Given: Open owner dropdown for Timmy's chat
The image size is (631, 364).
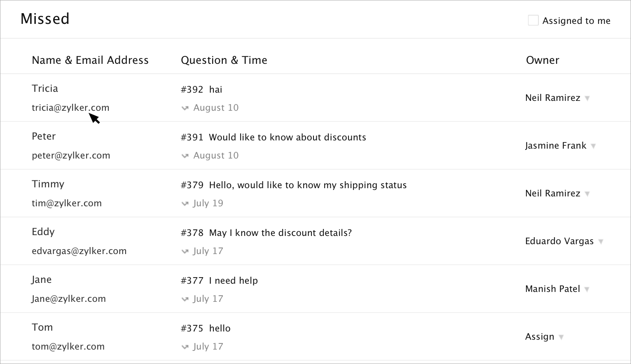Looking at the screenshot, I should tap(587, 194).
